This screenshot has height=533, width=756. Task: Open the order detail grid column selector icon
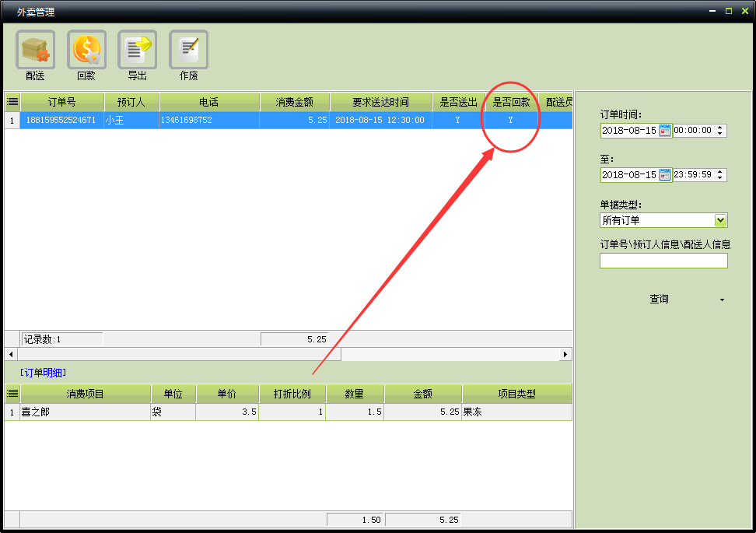click(12, 394)
